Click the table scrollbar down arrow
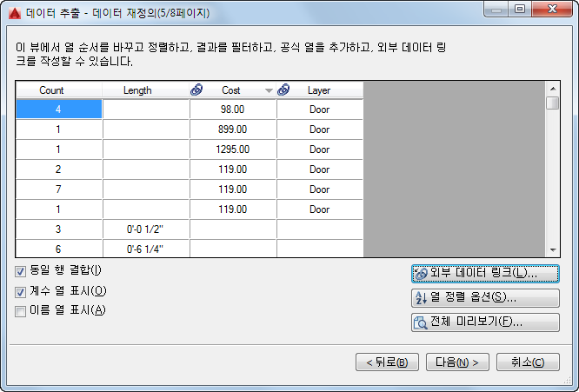Screen dimensions: 579x392 pyautogui.click(x=552, y=250)
